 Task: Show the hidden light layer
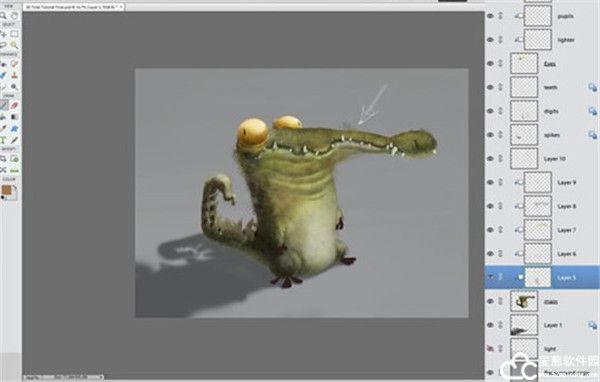pyautogui.click(x=490, y=348)
